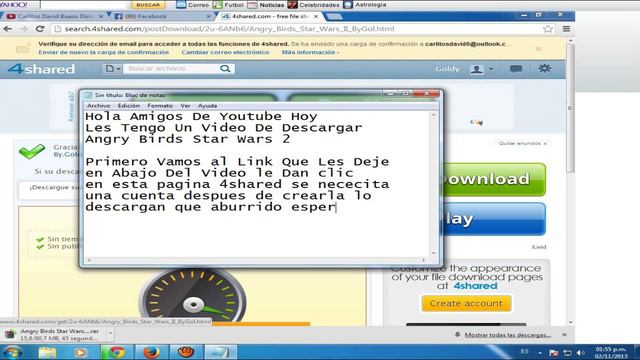Click the volume speaker tray icon

tap(580, 352)
